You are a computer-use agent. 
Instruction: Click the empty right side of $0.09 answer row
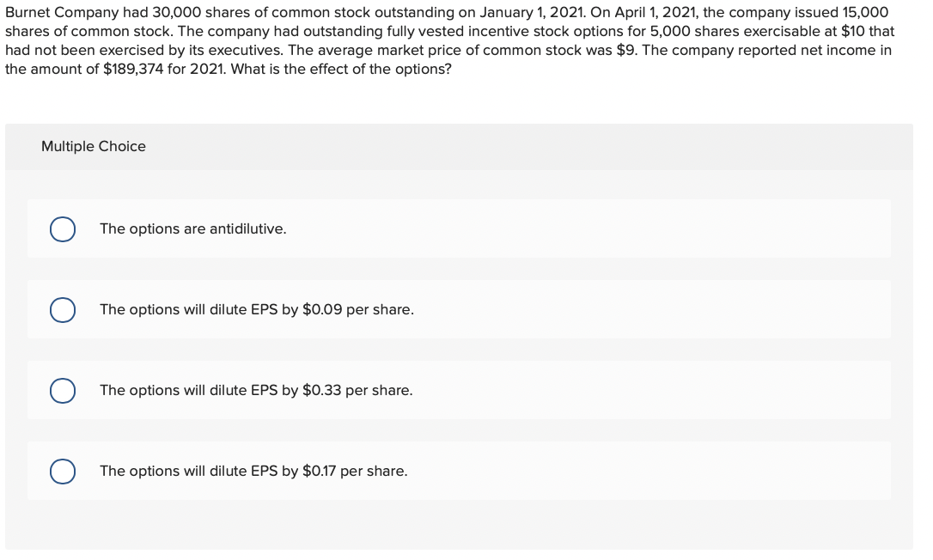pos(655,309)
